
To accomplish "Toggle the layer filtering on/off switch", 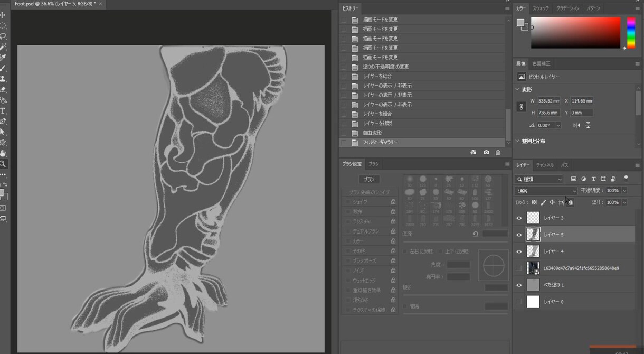I will coord(626,178).
